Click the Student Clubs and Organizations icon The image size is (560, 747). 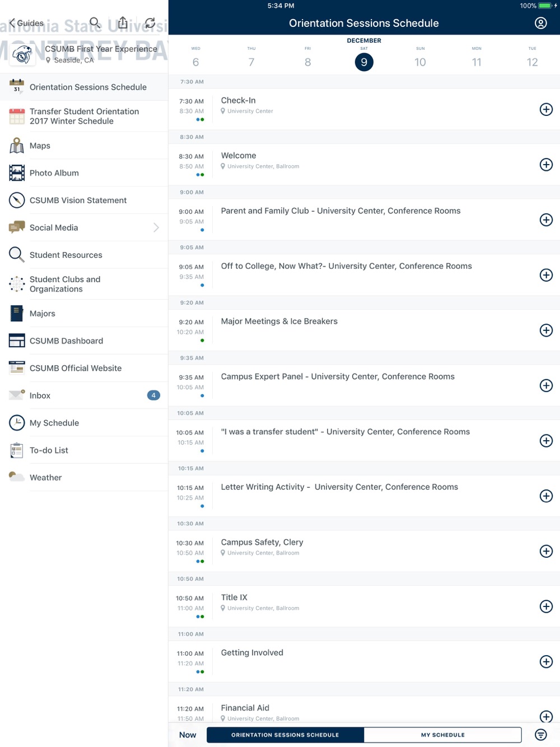(x=17, y=284)
